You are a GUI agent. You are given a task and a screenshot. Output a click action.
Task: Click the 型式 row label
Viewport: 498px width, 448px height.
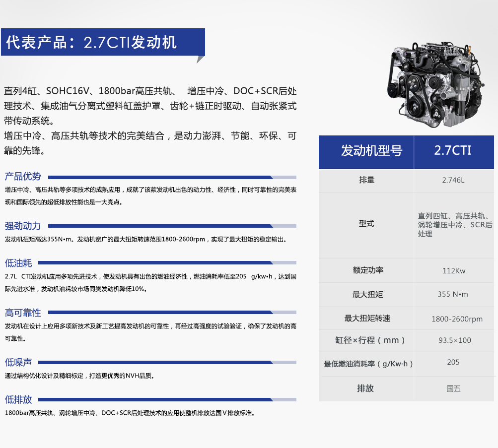[x=366, y=224]
